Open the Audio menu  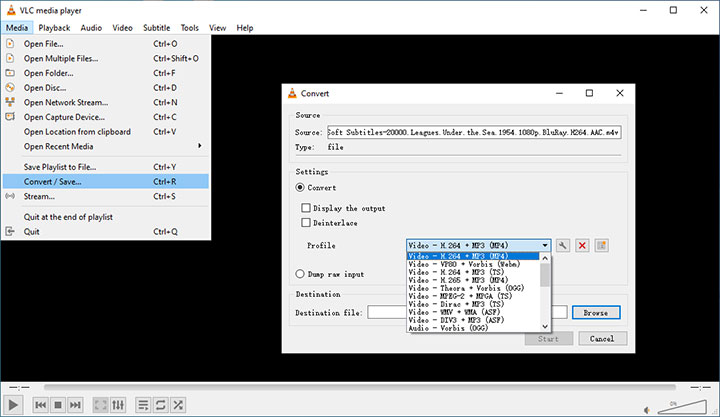click(x=91, y=28)
